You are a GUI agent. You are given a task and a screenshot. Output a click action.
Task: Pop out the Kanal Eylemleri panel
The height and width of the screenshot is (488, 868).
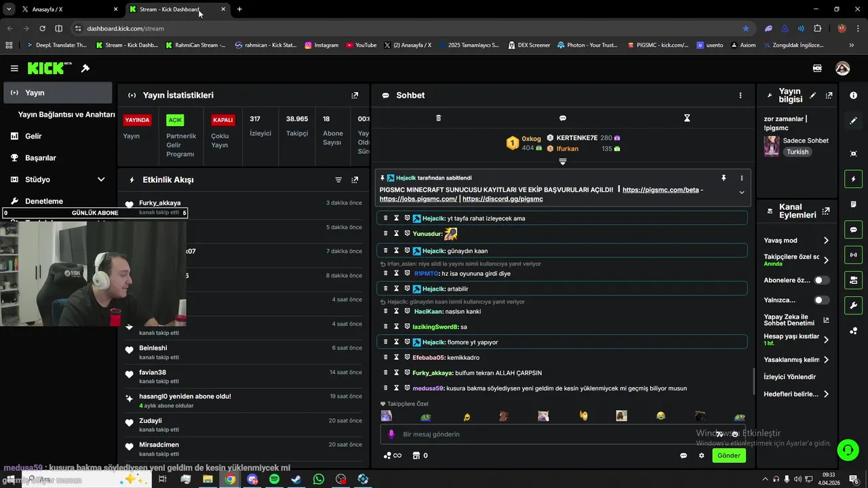[x=825, y=211]
